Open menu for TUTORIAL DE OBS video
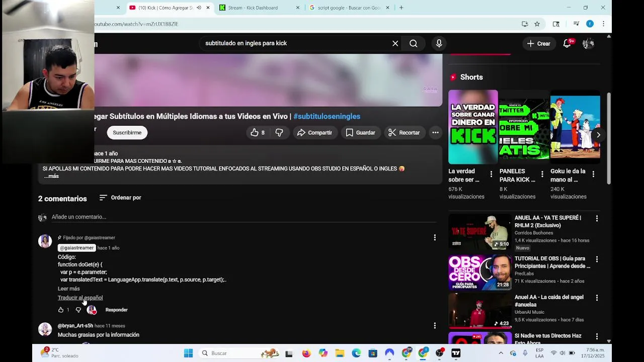 coord(597,259)
